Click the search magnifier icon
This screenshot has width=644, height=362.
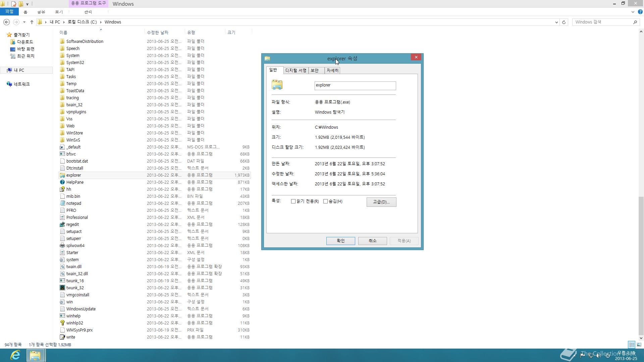coord(635,22)
